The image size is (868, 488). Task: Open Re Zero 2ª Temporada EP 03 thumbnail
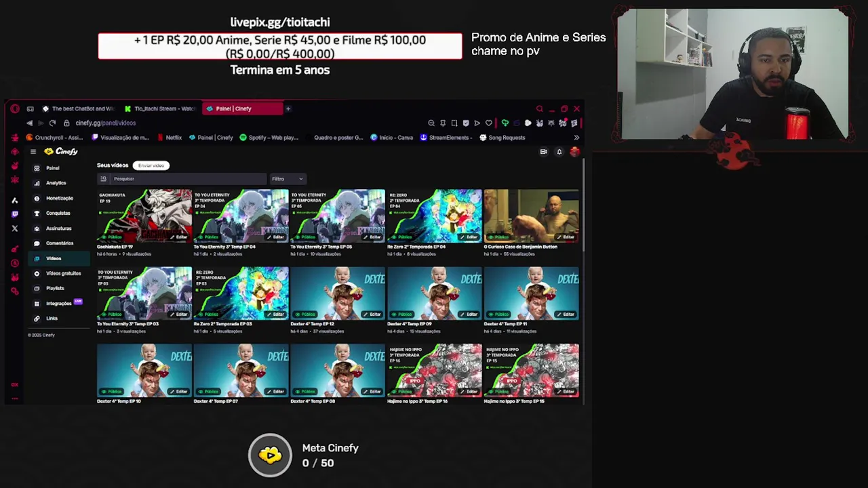tap(241, 292)
